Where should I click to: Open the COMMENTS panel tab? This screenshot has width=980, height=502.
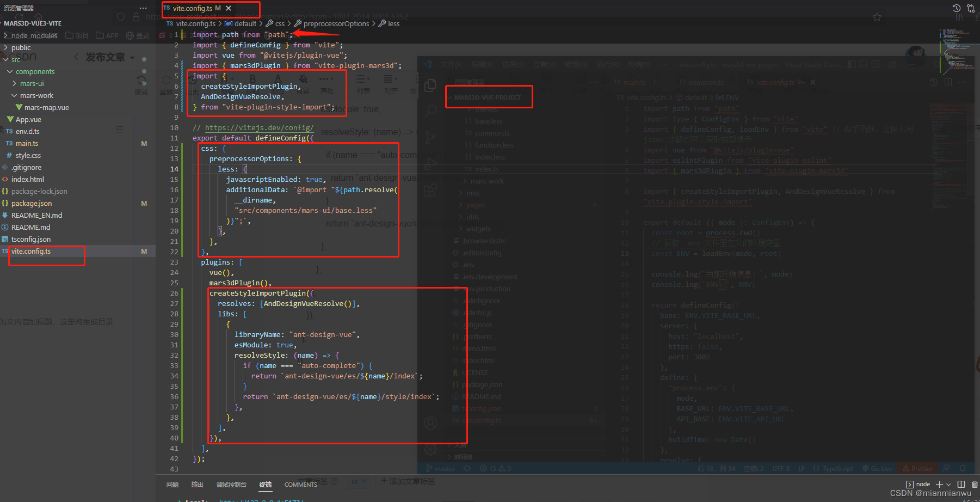pos(300,484)
